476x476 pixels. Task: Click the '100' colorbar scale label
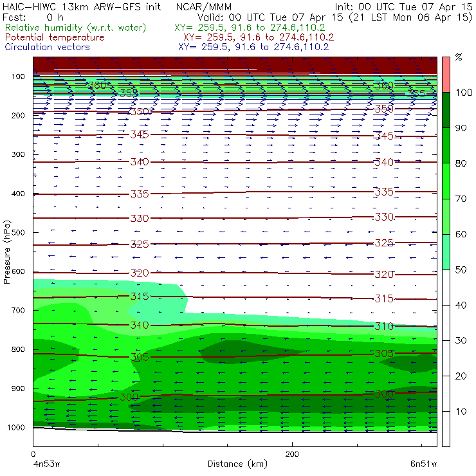coord(464,92)
